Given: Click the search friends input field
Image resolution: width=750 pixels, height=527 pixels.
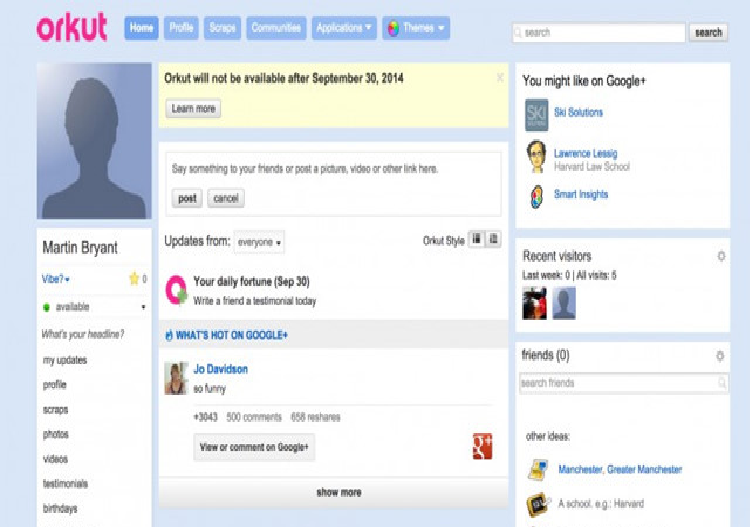Looking at the screenshot, I should click(x=617, y=383).
